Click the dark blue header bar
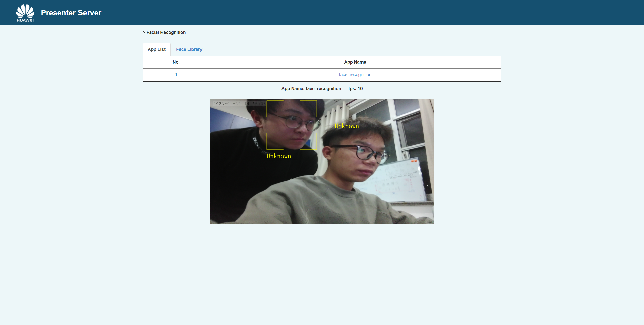644x325 pixels. click(352, 13)
